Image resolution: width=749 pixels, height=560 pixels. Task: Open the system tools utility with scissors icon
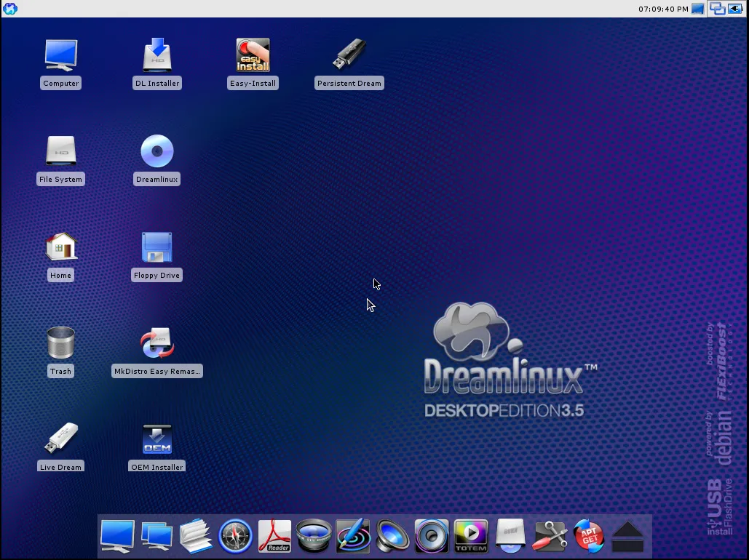point(550,536)
